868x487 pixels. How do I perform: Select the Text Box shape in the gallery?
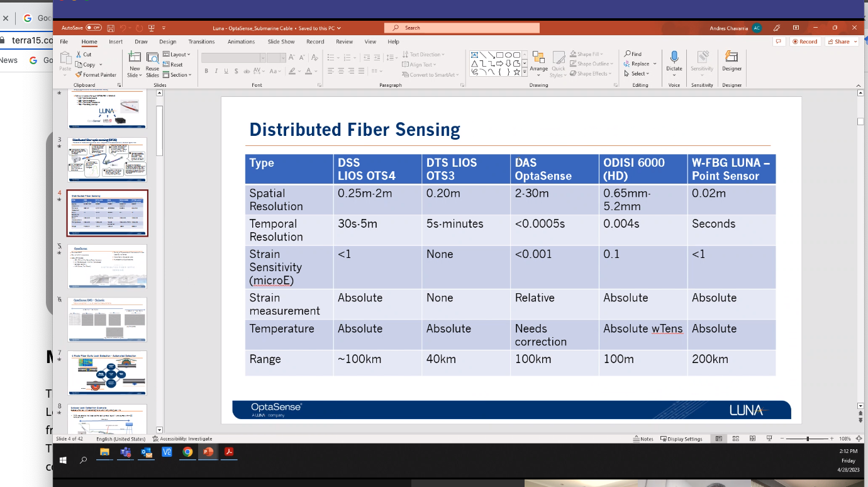coord(474,55)
